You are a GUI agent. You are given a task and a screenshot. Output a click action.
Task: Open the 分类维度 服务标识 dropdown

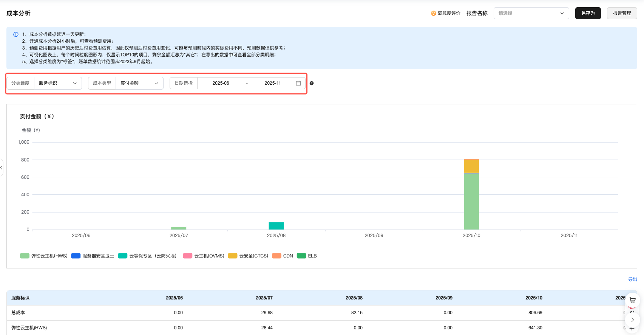point(58,83)
